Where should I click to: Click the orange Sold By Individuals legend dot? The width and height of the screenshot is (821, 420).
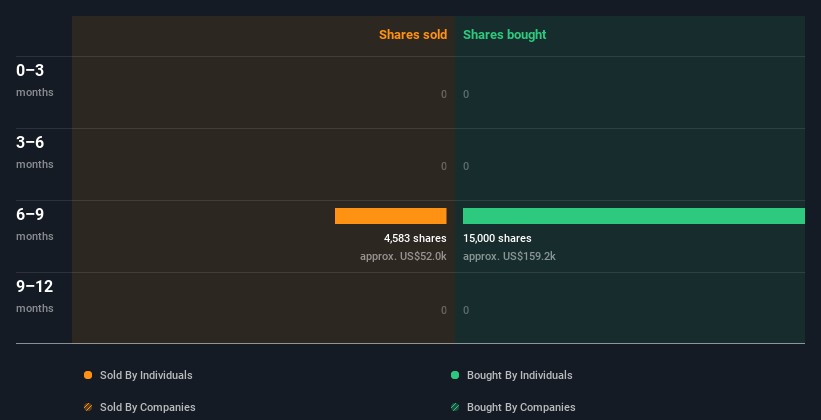(88, 375)
